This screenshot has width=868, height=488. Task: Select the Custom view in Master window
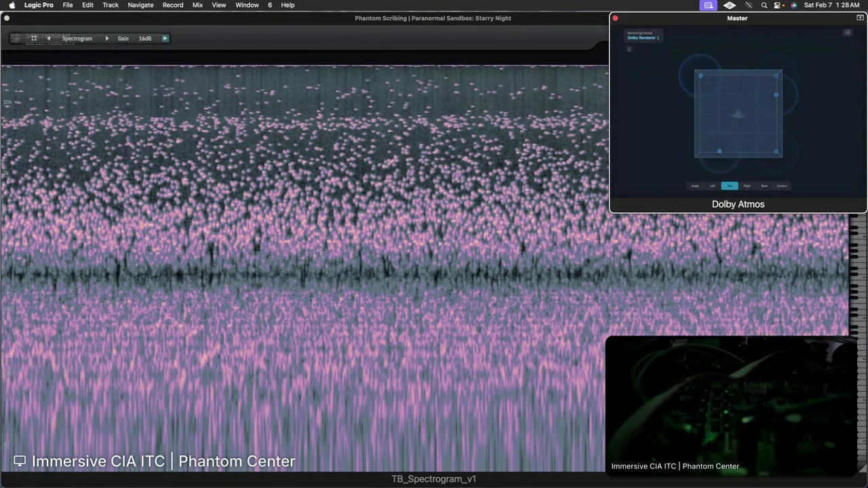(782, 186)
